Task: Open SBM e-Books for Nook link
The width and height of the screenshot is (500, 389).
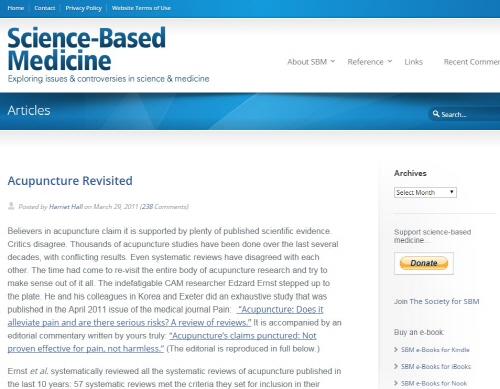Action: coord(434,383)
